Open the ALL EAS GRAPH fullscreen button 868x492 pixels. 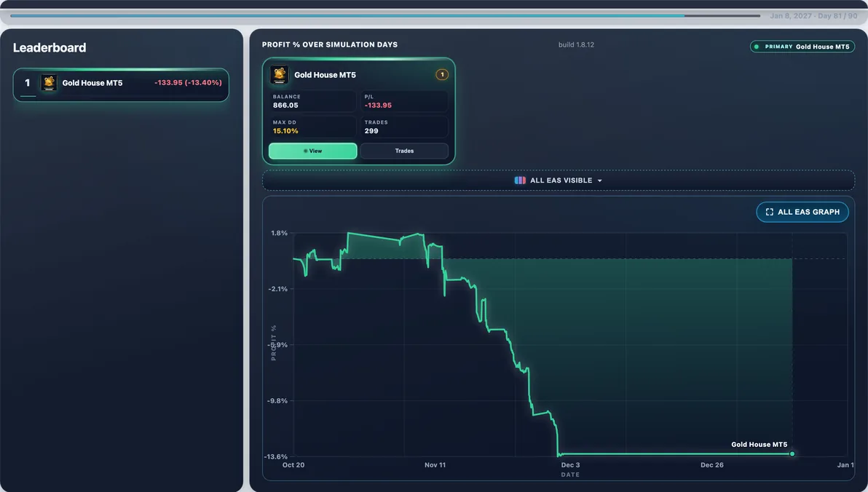802,212
